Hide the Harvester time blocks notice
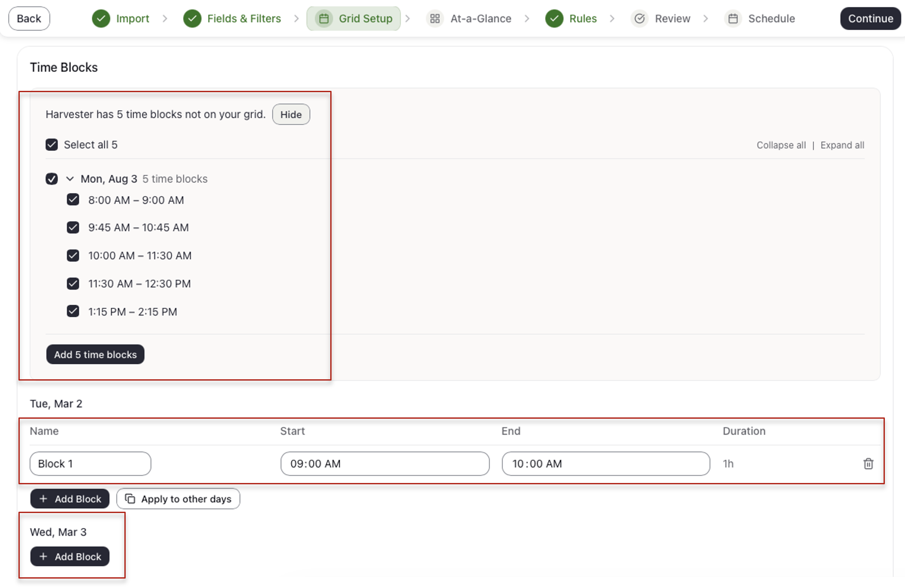 point(291,114)
